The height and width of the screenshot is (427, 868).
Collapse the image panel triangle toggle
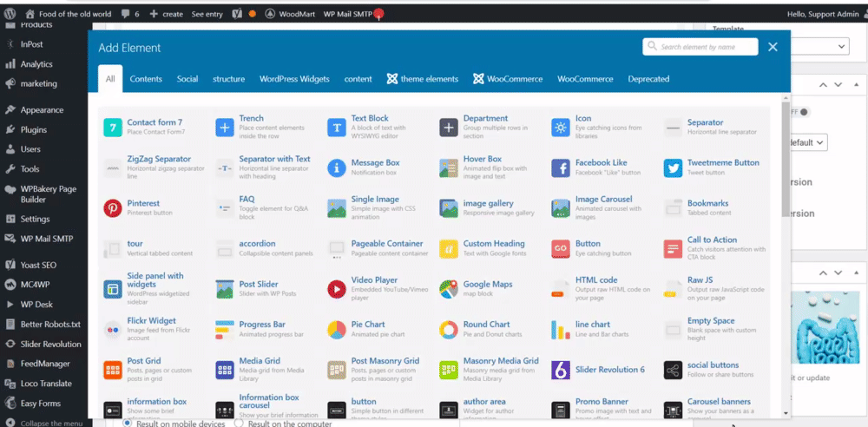coord(857,273)
